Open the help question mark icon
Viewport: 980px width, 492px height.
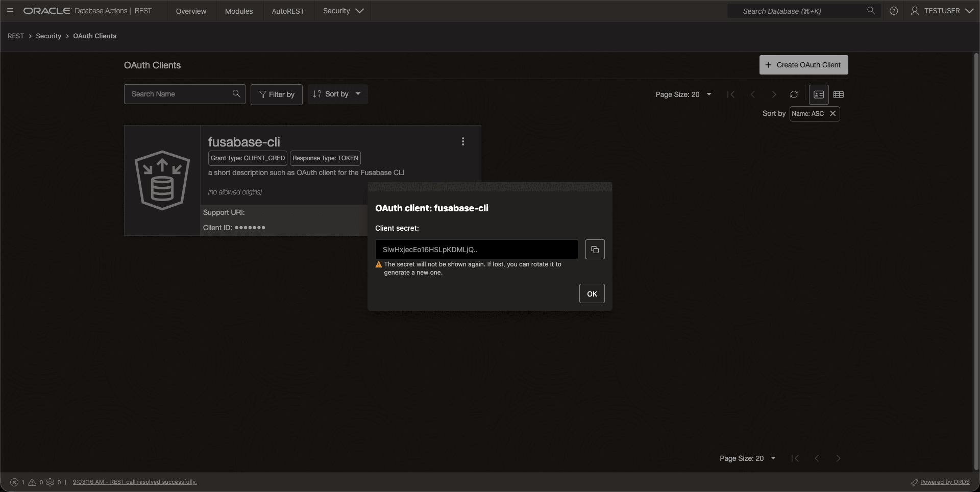pyautogui.click(x=894, y=11)
